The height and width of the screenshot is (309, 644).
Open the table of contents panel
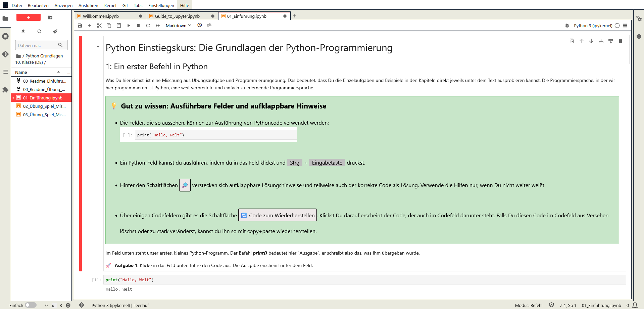pyautogui.click(x=5, y=72)
